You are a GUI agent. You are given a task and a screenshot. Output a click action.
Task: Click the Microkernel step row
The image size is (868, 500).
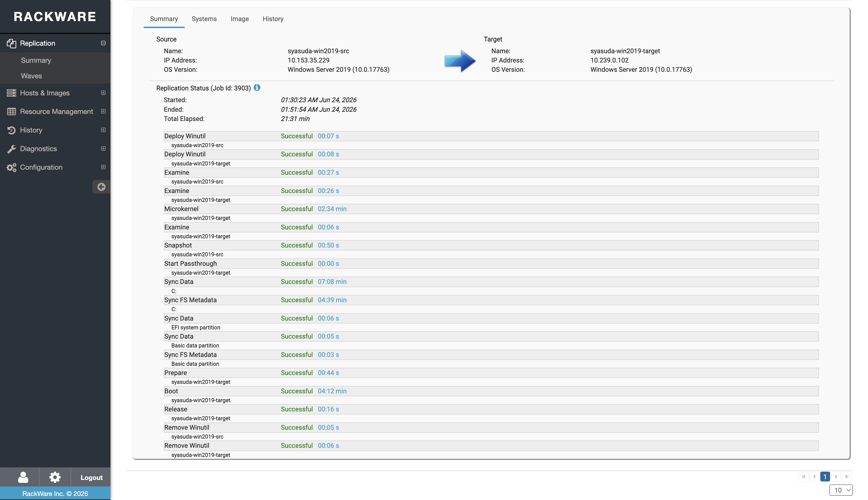click(x=491, y=209)
